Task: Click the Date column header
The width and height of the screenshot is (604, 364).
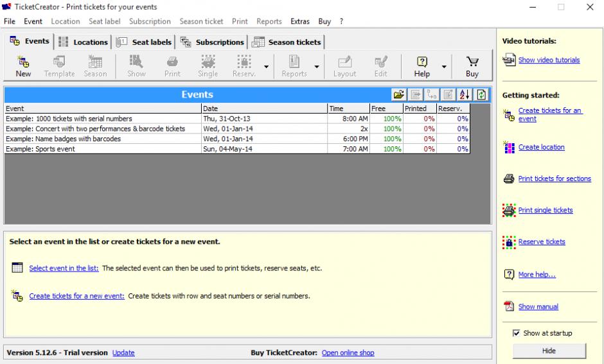Action: (264, 108)
